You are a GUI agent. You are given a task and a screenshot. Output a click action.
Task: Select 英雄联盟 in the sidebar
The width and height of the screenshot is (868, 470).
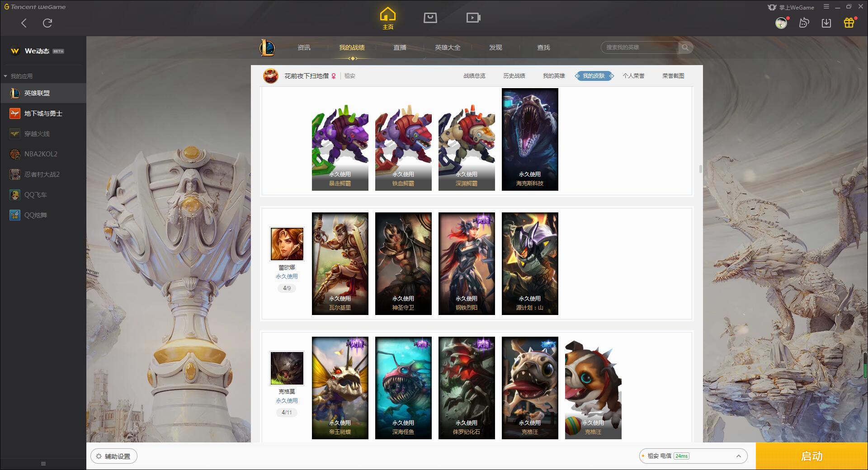pos(43,93)
